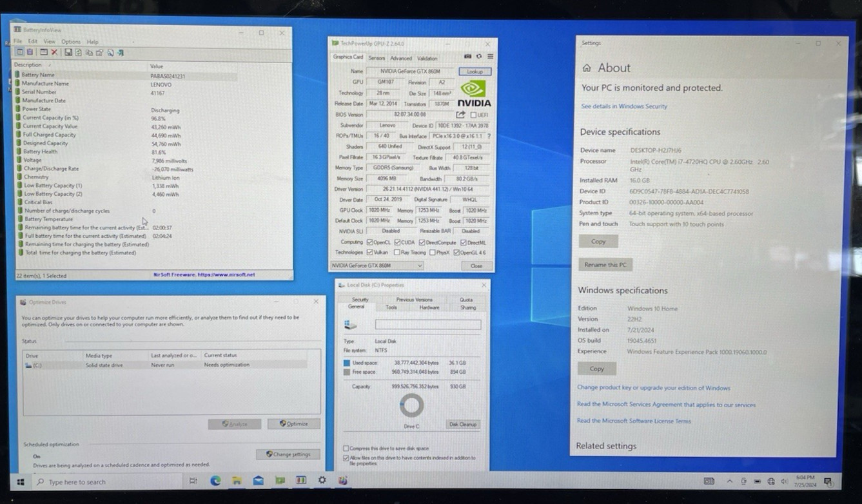Viewport: 862px width, 504px height.
Task: Switch to the Advanced tab in GPU-Z
Action: 401,58
